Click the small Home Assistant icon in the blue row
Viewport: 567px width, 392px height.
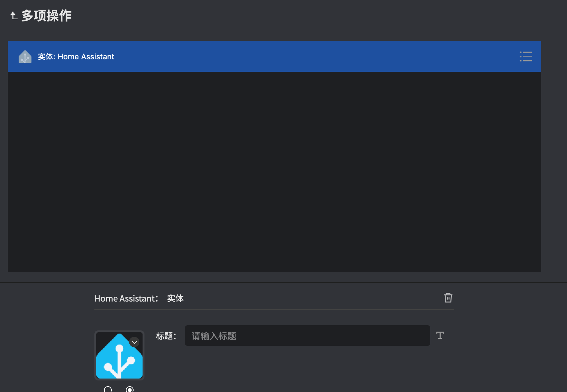25,57
